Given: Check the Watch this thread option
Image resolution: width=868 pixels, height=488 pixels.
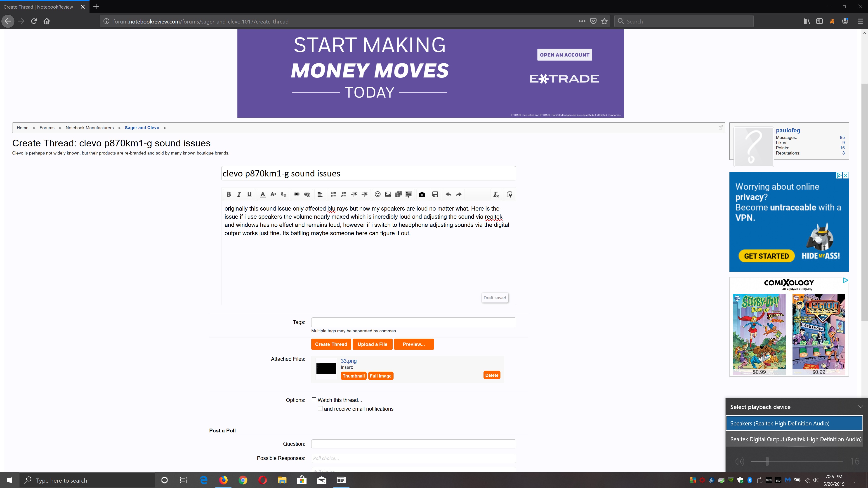Looking at the screenshot, I should (314, 400).
